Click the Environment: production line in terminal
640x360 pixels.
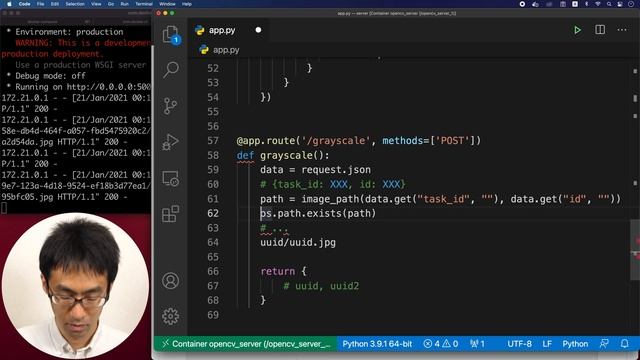[x=65, y=32]
